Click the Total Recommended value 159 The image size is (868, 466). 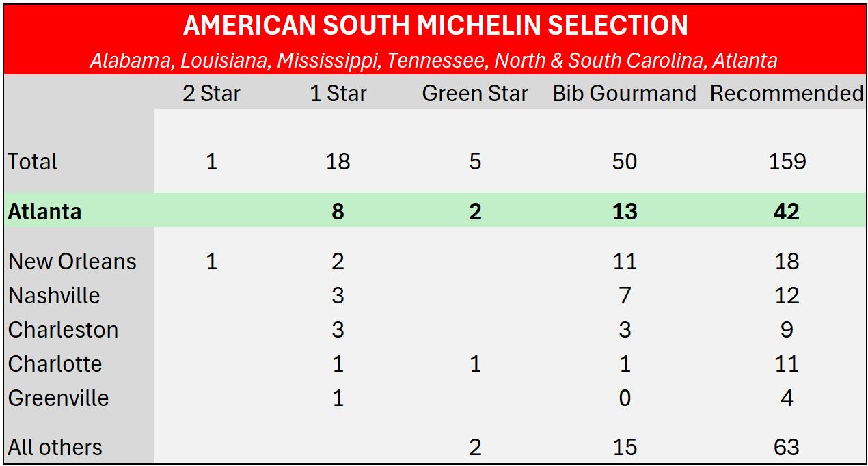[787, 162]
